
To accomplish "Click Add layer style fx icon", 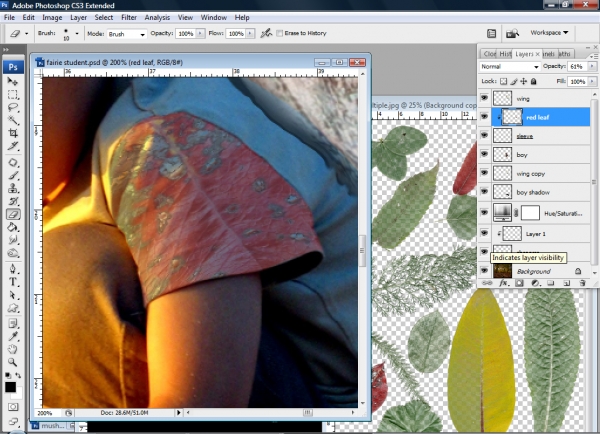I will pyautogui.click(x=503, y=283).
